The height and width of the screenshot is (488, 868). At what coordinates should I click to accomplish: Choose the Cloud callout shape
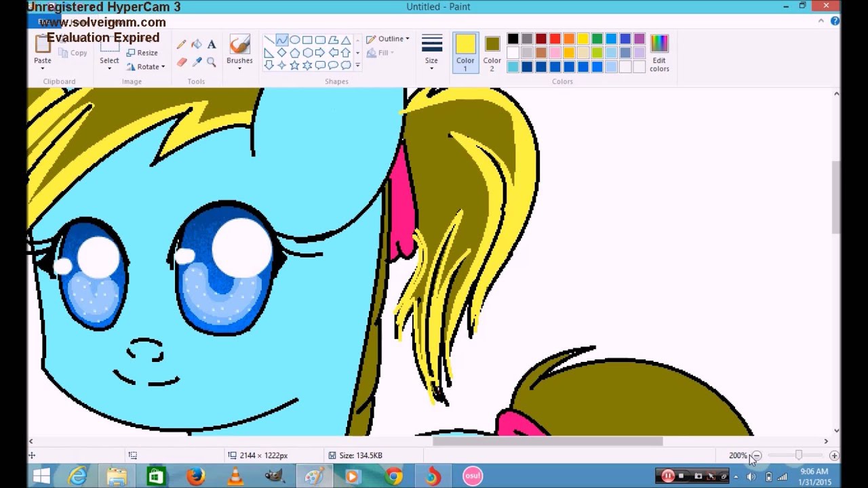click(346, 65)
